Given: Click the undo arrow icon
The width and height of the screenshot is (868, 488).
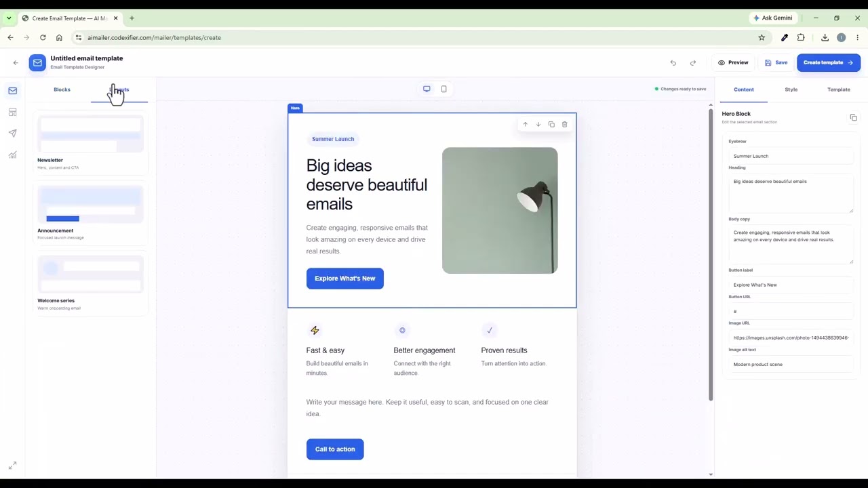Looking at the screenshot, I should click(x=673, y=62).
